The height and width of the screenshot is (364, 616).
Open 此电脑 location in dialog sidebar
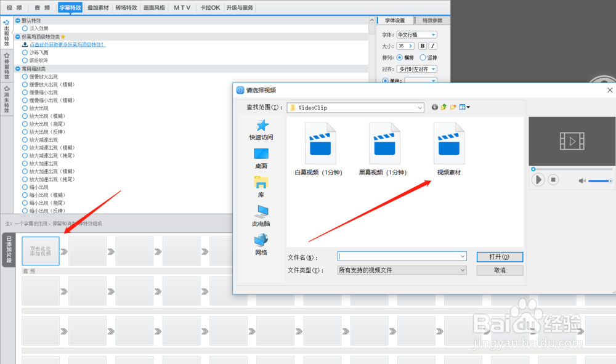tap(261, 216)
